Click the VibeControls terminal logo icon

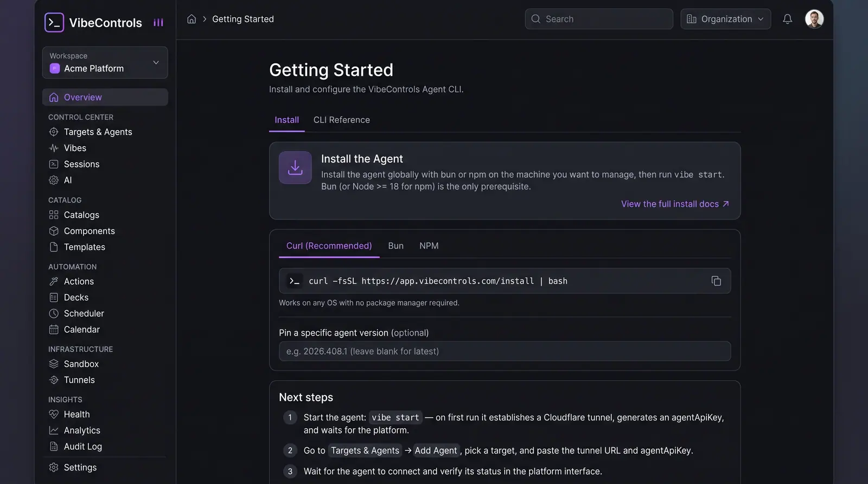pos(54,22)
